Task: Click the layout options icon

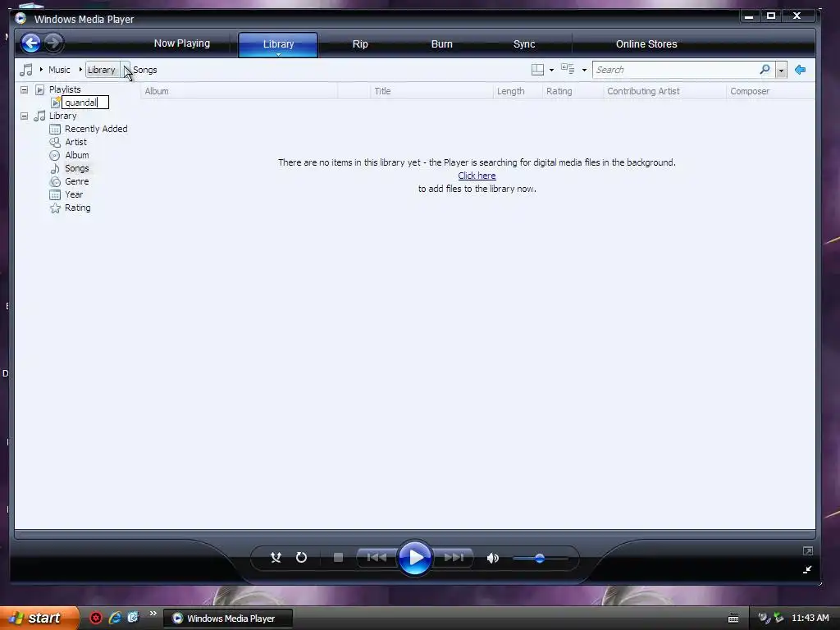Action: click(x=537, y=70)
